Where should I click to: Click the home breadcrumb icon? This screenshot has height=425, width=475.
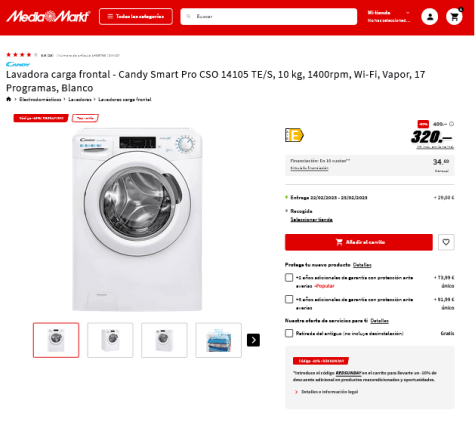point(9,99)
